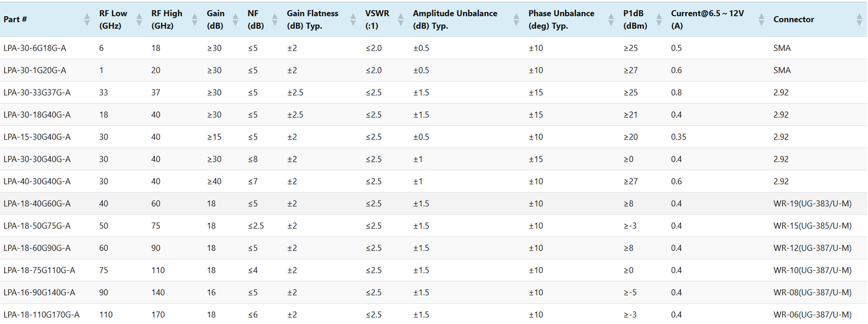Sort by Gain using its arrow icon

pyautogui.click(x=235, y=20)
